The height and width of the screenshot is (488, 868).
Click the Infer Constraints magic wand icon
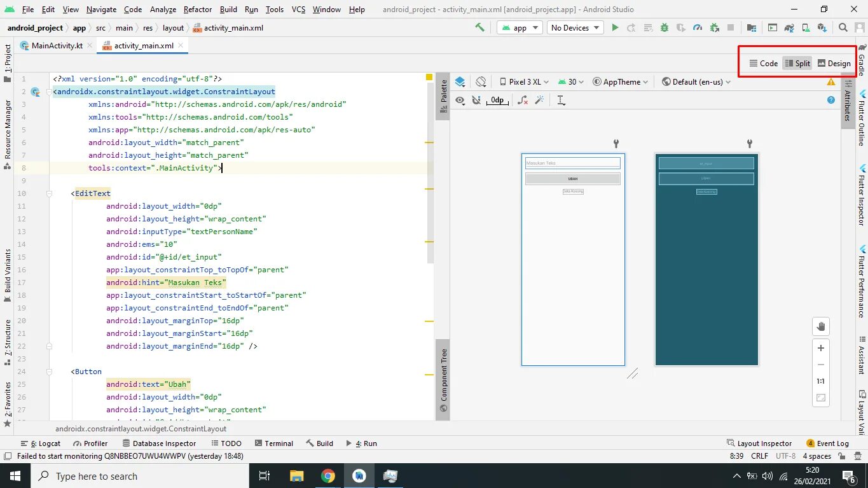pos(539,101)
